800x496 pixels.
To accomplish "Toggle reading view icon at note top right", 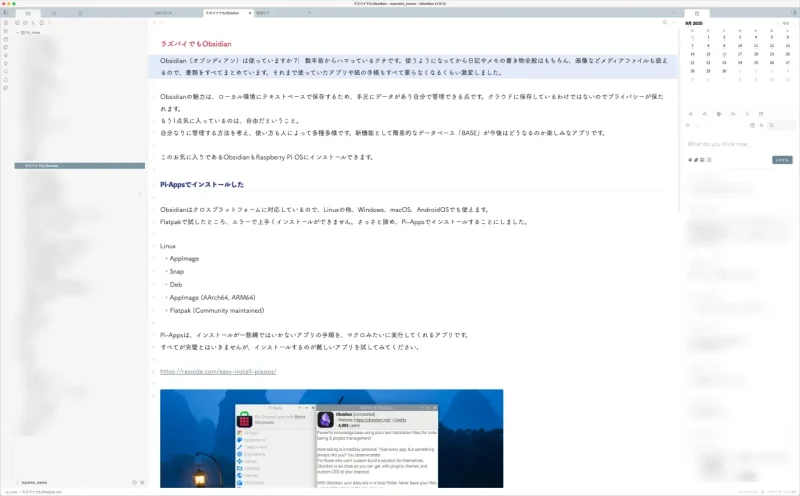I will coord(665,22).
